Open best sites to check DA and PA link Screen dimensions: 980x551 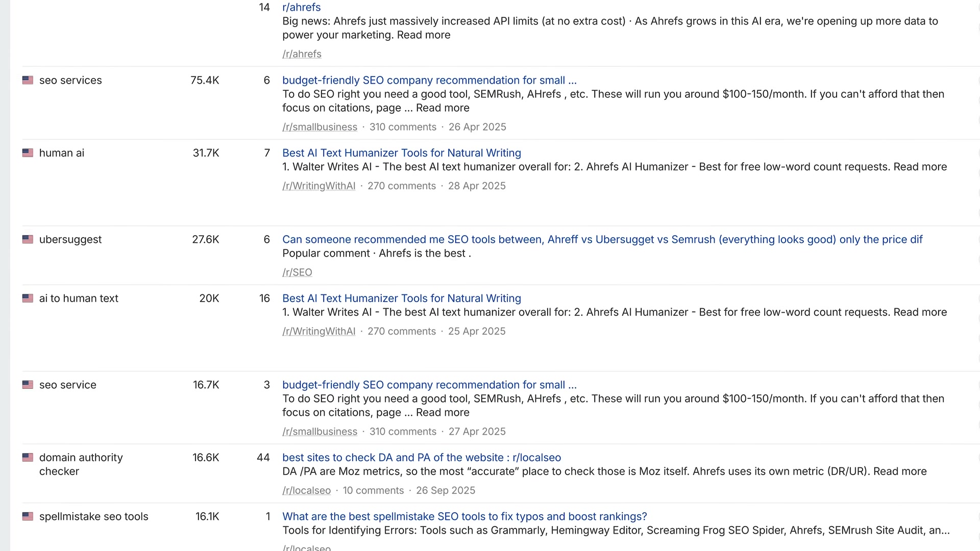click(422, 458)
